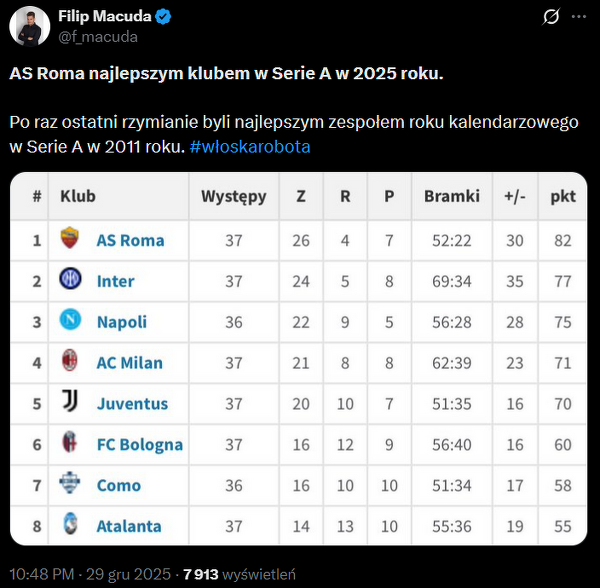Viewport: 600px width, 588px height.
Task: Click the Inter club crest
Action: tap(70, 280)
